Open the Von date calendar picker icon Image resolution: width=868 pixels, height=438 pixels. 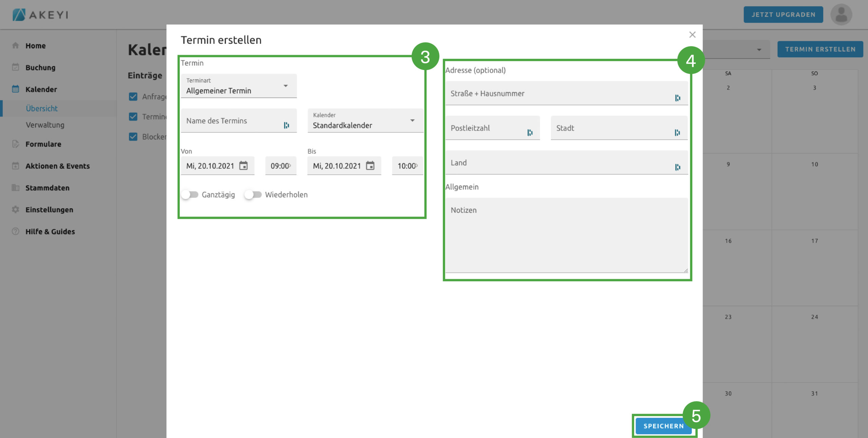tap(243, 166)
